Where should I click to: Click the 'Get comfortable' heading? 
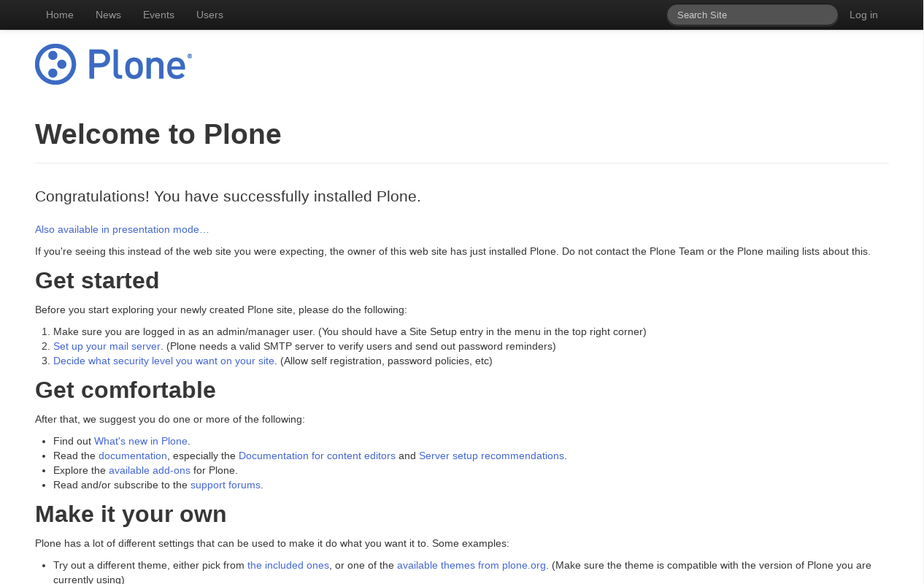tap(126, 390)
